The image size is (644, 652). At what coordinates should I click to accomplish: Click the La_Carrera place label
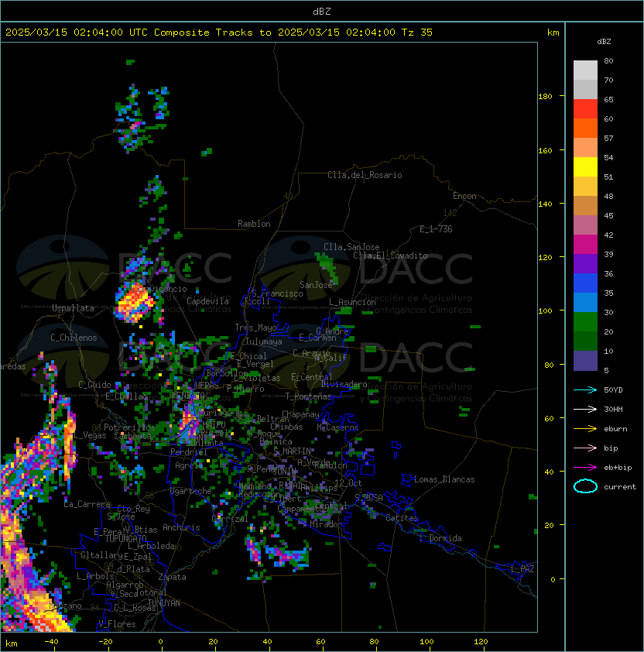click(87, 504)
